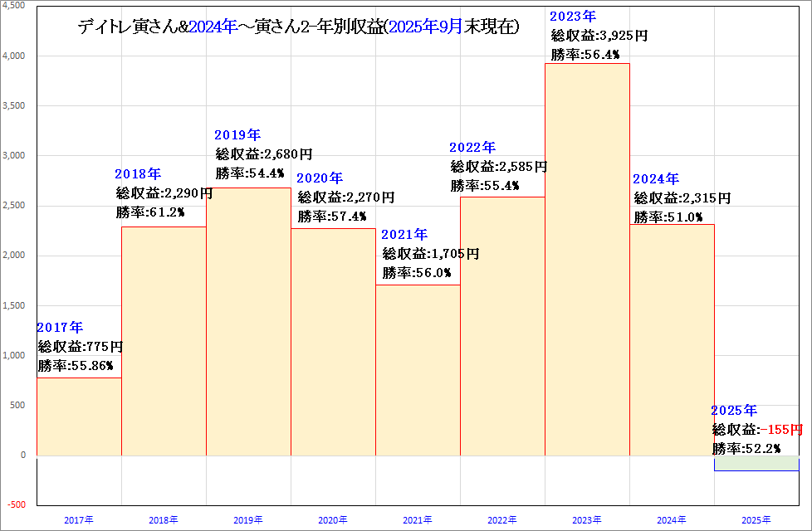Click the negative green 2025年 bar
The width and height of the screenshot is (812, 531).
pyautogui.click(x=756, y=463)
